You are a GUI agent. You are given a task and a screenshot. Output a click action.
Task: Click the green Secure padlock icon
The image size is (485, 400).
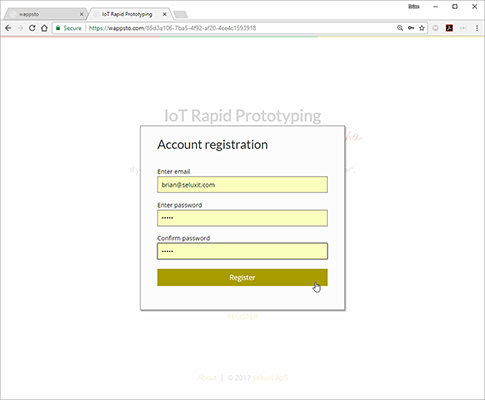[58, 28]
